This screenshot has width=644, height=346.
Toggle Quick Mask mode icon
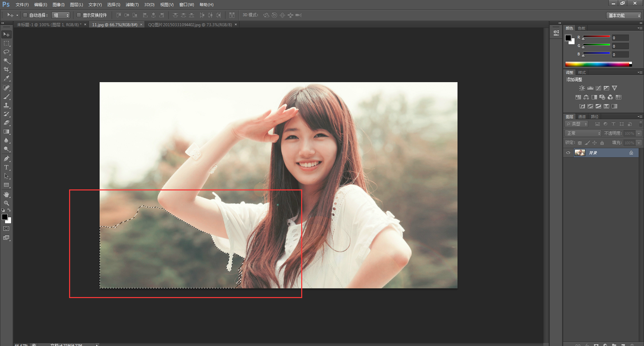click(6, 229)
